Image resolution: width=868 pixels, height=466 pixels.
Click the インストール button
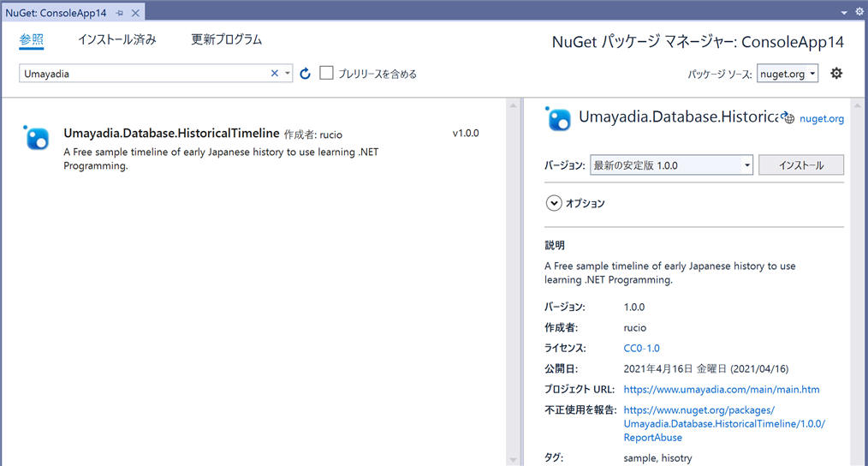click(x=801, y=164)
